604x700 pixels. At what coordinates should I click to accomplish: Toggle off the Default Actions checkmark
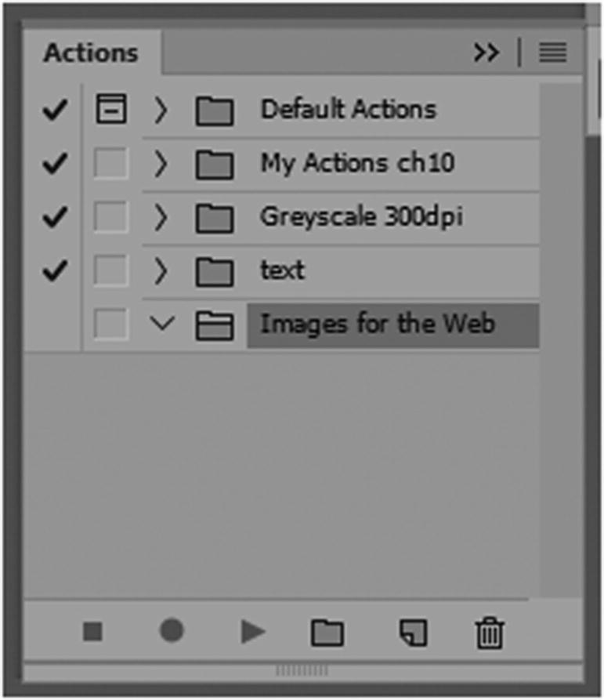pos(52,109)
